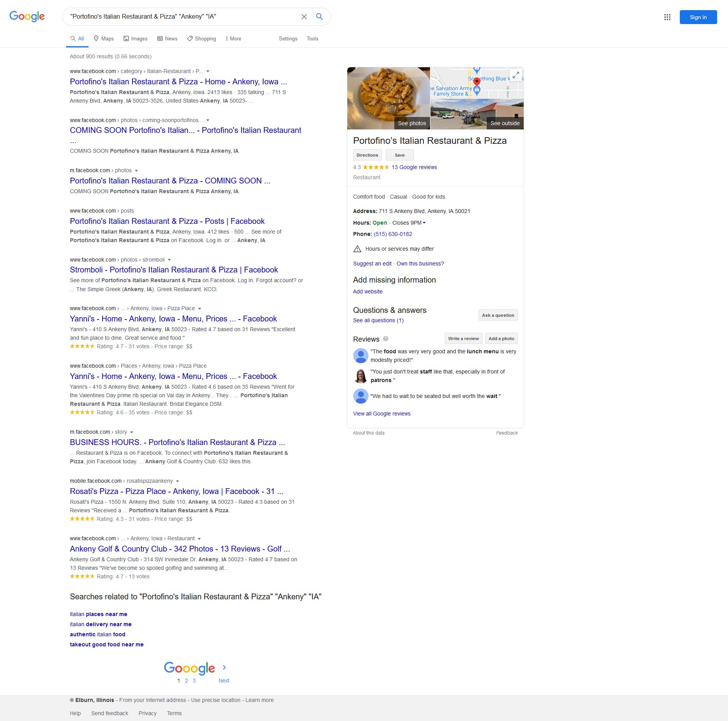Go to results page 2
The image size is (728, 721).
(x=186, y=681)
